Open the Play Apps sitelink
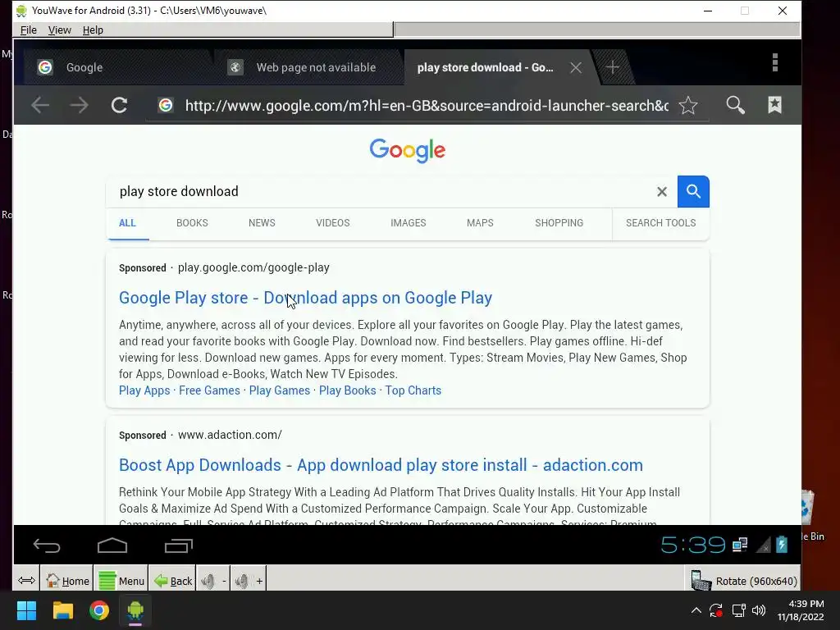 144,390
